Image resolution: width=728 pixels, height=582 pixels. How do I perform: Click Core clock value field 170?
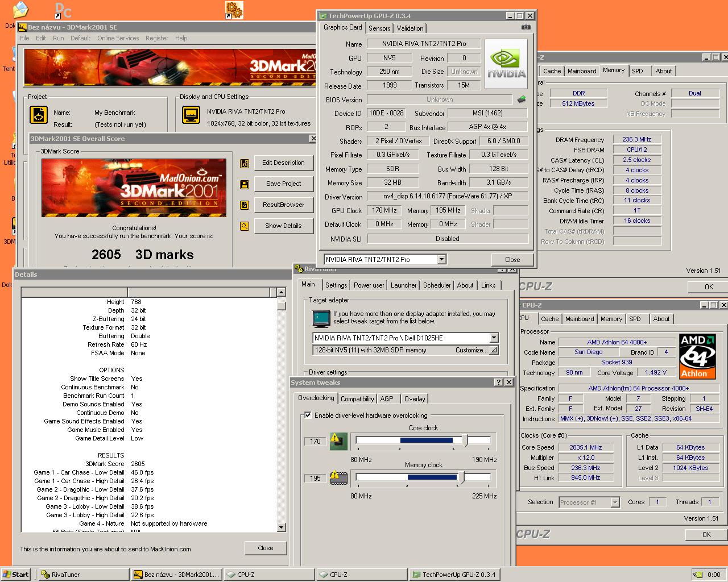[316, 442]
